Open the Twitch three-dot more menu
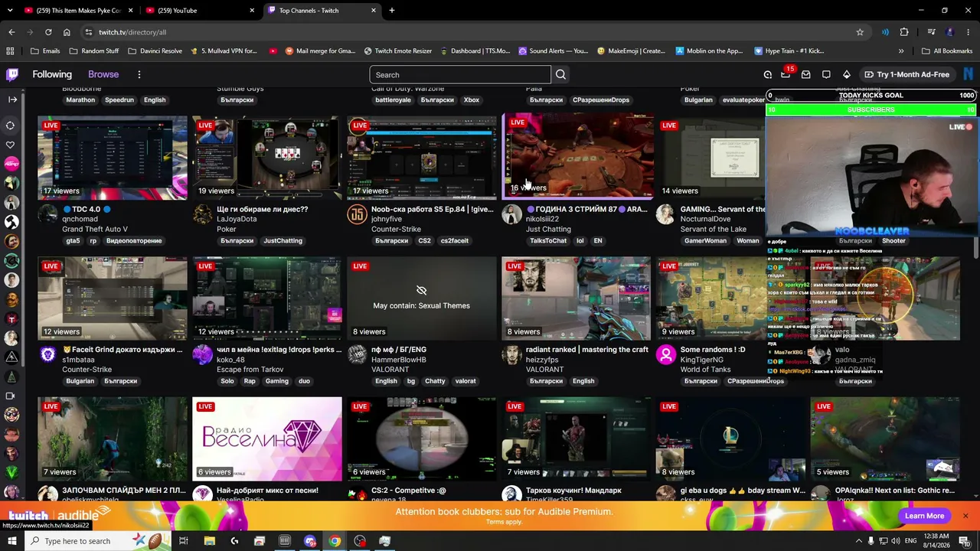The image size is (980, 551). (x=139, y=74)
